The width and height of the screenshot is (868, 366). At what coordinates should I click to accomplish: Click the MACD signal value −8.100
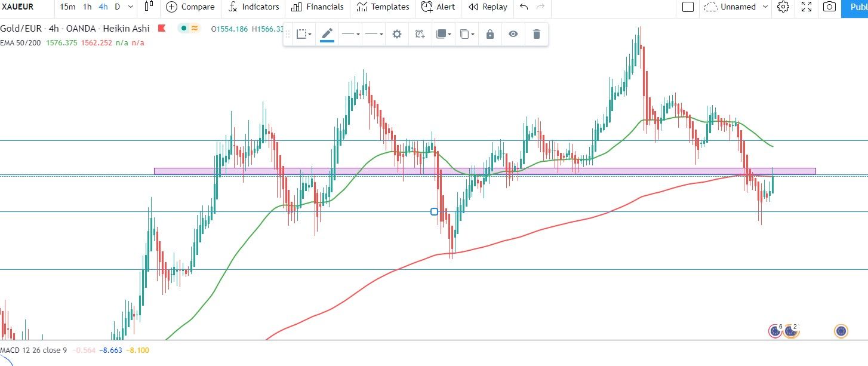(137, 350)
